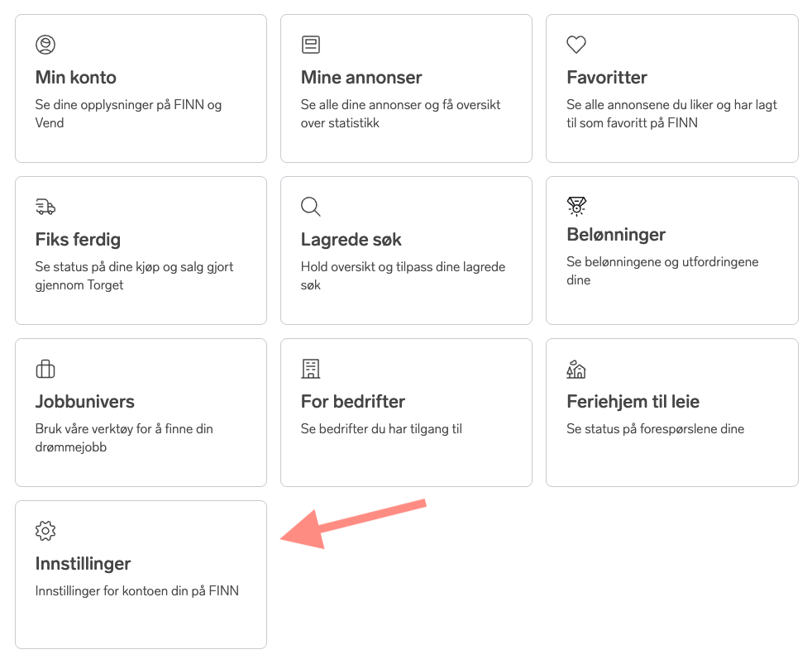
Task: Click the Fiks ferdig delivery truck icon
Action: coord(45,207)
